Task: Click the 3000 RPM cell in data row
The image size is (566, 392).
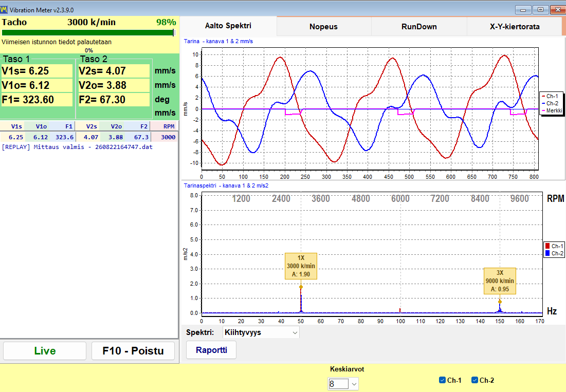Action: tap(164, 137)
